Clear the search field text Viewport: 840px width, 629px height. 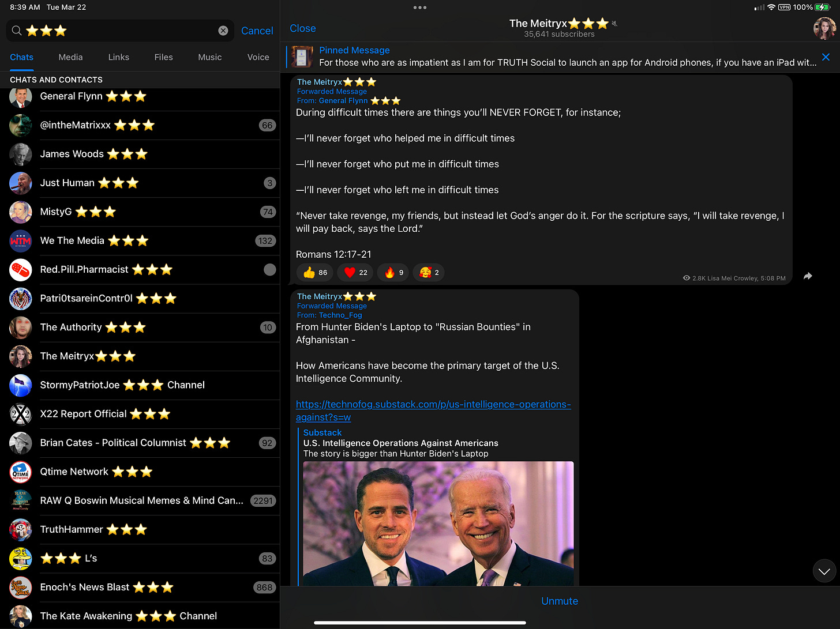click(x=223, y=31)
